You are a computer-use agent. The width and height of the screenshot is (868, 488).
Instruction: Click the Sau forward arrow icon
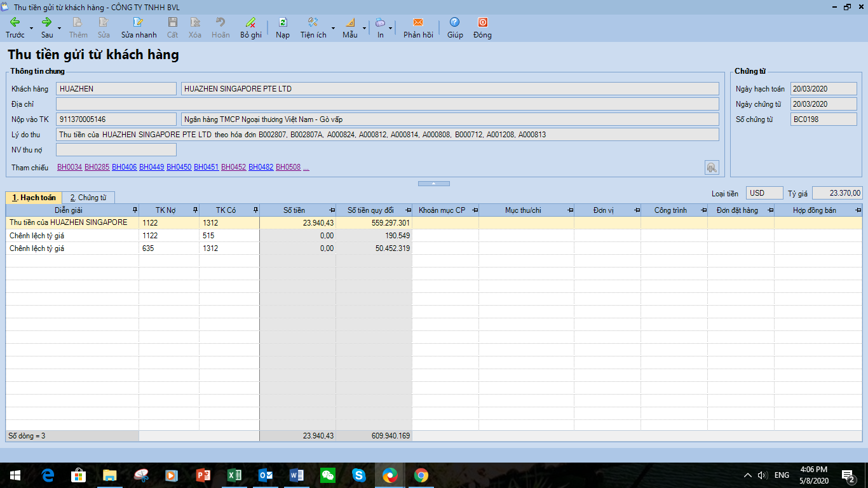[x=46, y=22]
